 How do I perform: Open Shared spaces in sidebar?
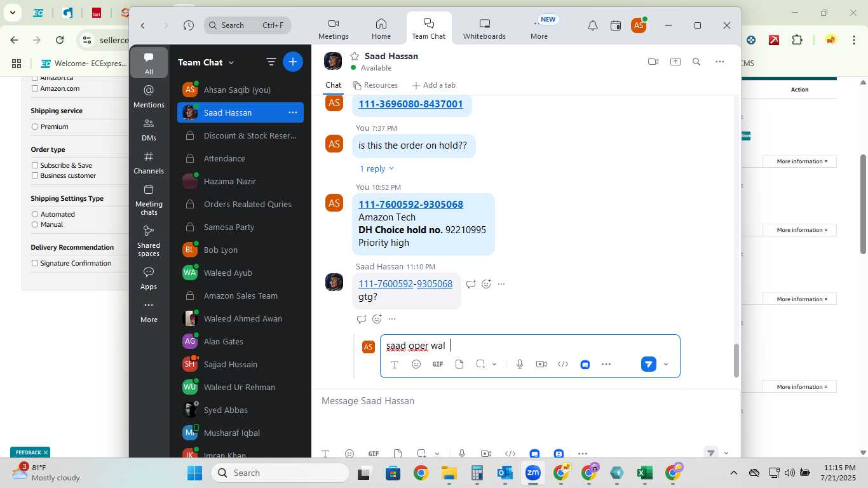[x=149, y=241]
